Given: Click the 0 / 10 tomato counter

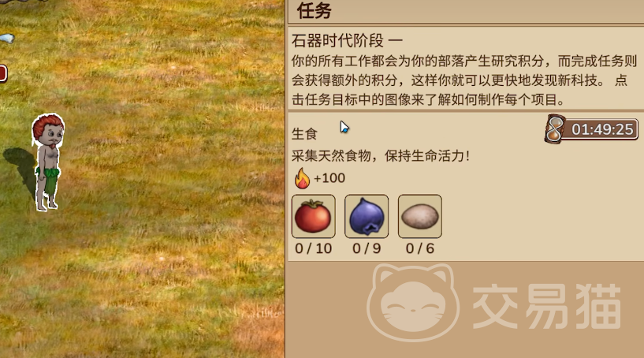Looking at the screenshot, I should 314,248.
